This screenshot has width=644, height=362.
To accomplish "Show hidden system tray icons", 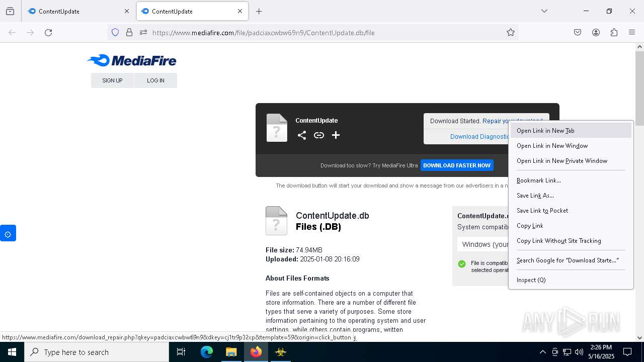I will tap(542, 352).
